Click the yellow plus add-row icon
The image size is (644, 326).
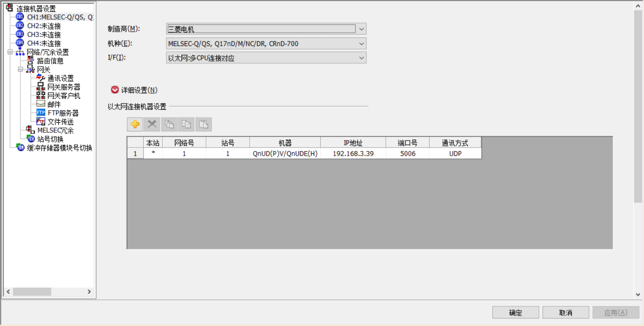[x=135, y=124]
